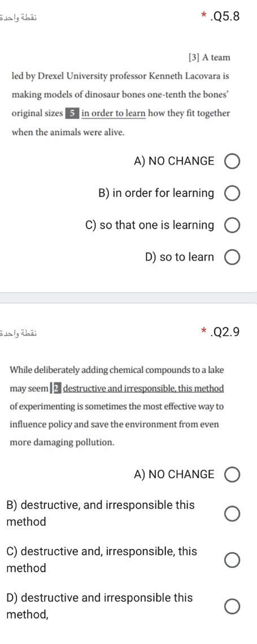Pick radio circle next to 'so to learn'
Screen dimensions: 257x644
coord(232,257)
